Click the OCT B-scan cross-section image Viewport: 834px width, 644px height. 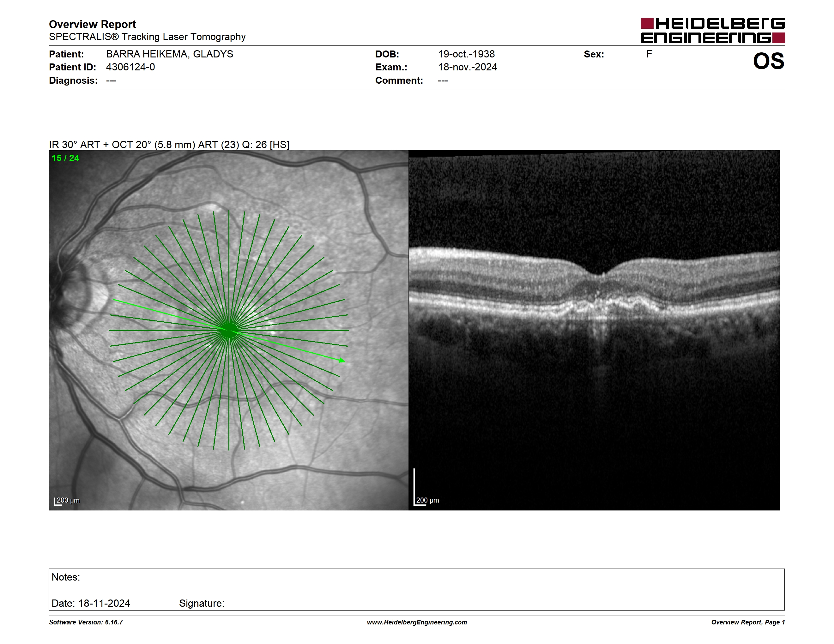tap(594, 331)
